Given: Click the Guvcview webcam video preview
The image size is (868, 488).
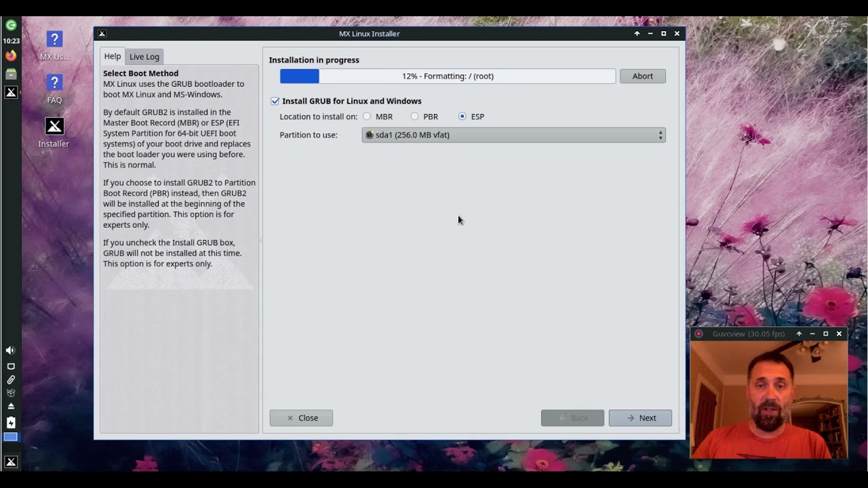Looking at the screenshot, I should click(769, 400).
